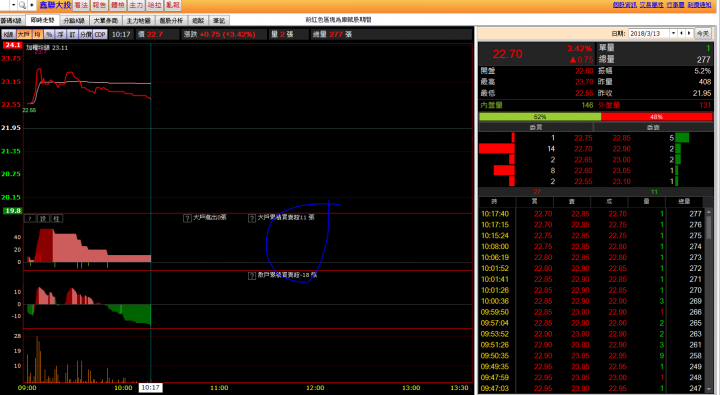
Task: Open the dropdown arrow left of the magnifier
Action: 13,5
